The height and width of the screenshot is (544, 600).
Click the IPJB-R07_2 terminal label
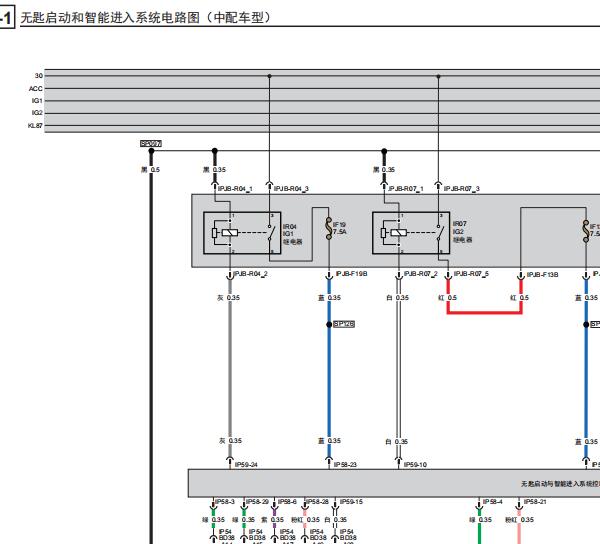[x=421, y=274]
